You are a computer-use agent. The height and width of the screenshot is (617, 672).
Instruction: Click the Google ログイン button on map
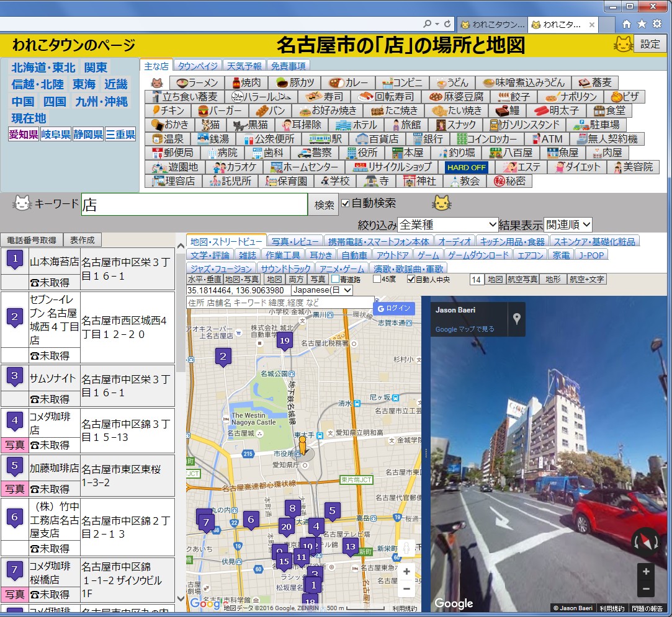coord(394,308)
